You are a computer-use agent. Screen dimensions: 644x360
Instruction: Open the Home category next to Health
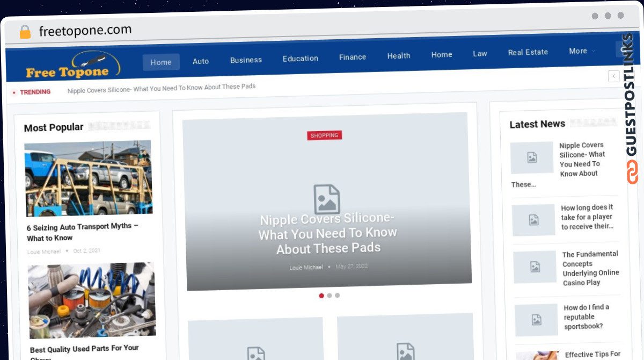click(x=442, y=54)
